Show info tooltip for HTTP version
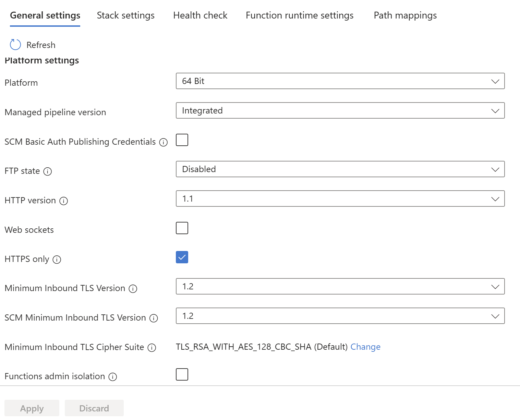The image size is (520, 420). coord(64,201)
